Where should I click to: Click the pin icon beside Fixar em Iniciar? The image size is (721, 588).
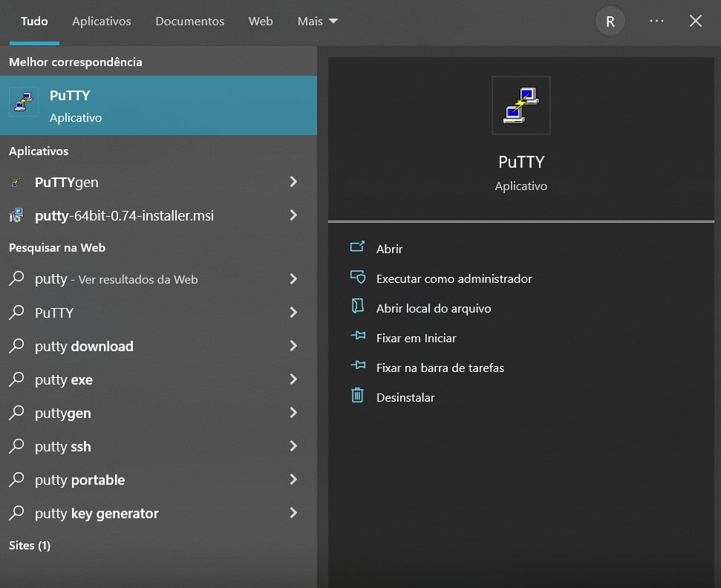click(357, 337)
